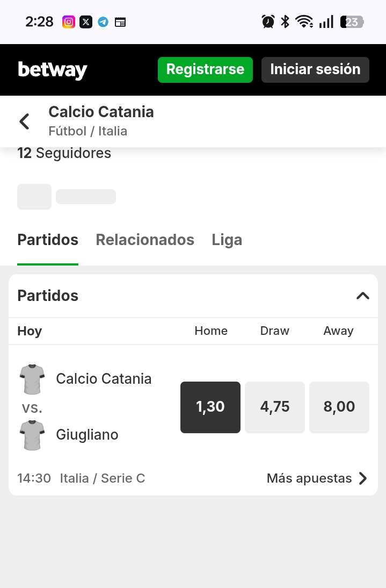The width and height of the screenshot is (386, 588).
Task: Toggle the 1,30 Home odds selection
Action: pyautogui.click(x=210, y=407)
